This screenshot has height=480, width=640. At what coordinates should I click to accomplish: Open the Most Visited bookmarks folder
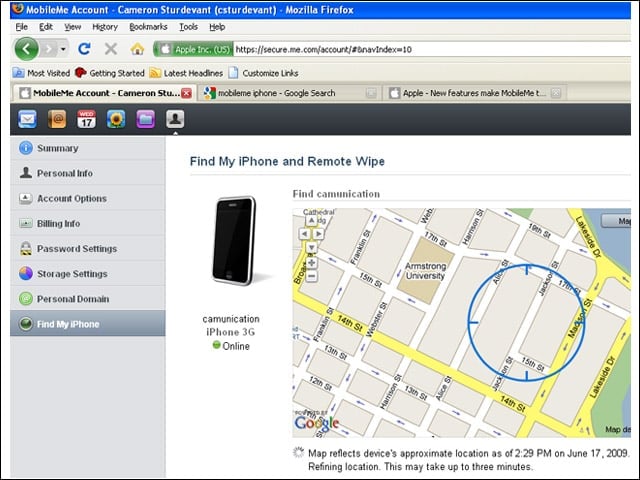tap(41, 73)
